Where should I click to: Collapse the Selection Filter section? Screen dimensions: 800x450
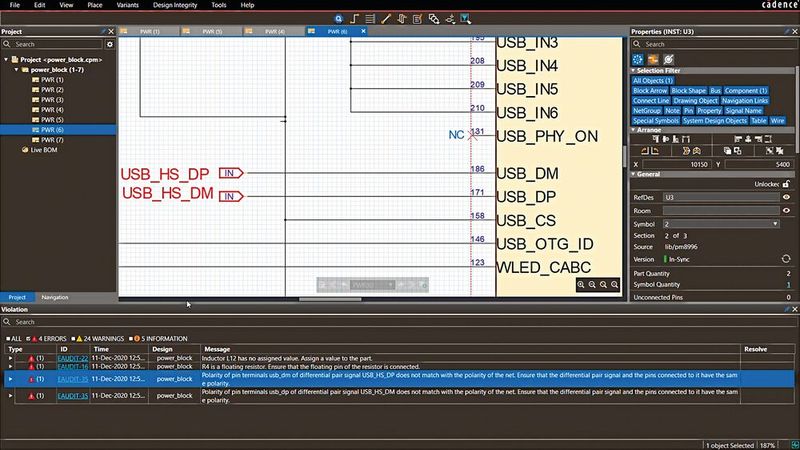634,70
